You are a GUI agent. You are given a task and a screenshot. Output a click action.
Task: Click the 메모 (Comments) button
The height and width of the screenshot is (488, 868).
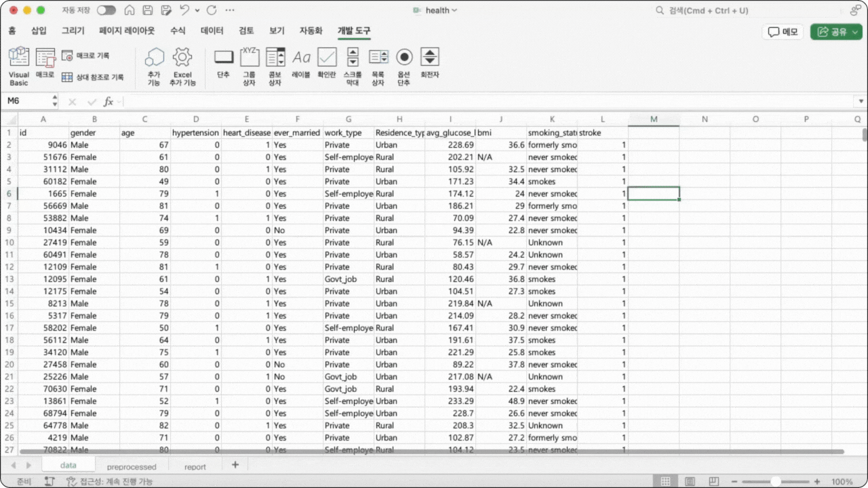coord(783,32)
